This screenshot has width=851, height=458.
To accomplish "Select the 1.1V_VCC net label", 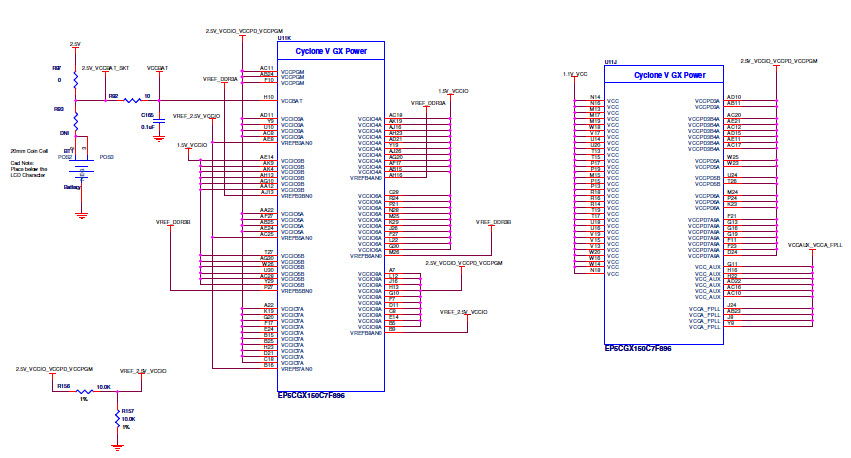I will [574, 74].
